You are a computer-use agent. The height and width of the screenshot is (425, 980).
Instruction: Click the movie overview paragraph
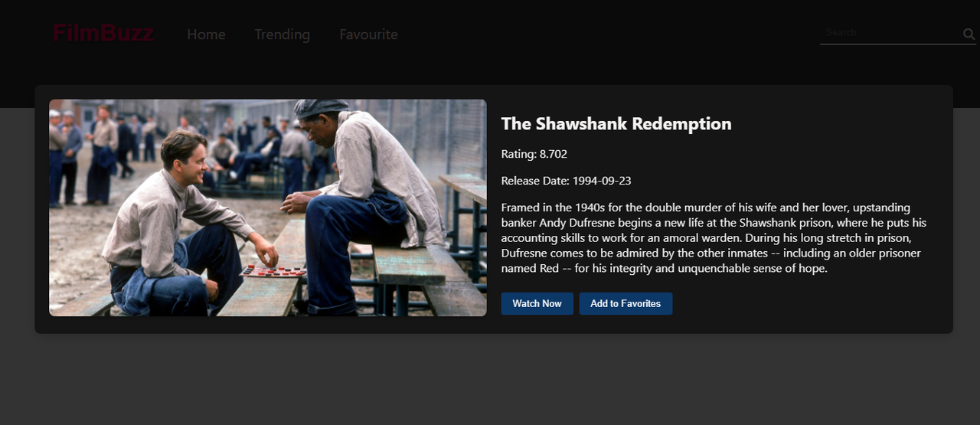(x=712, y=238)
